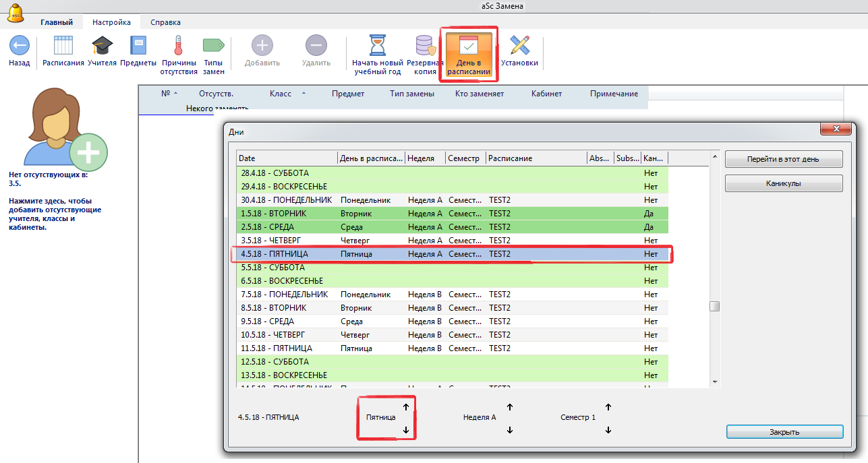Click up arrow next to Семестр 1
This screenshot has height=463, width=868.
(x=608, y=407)
